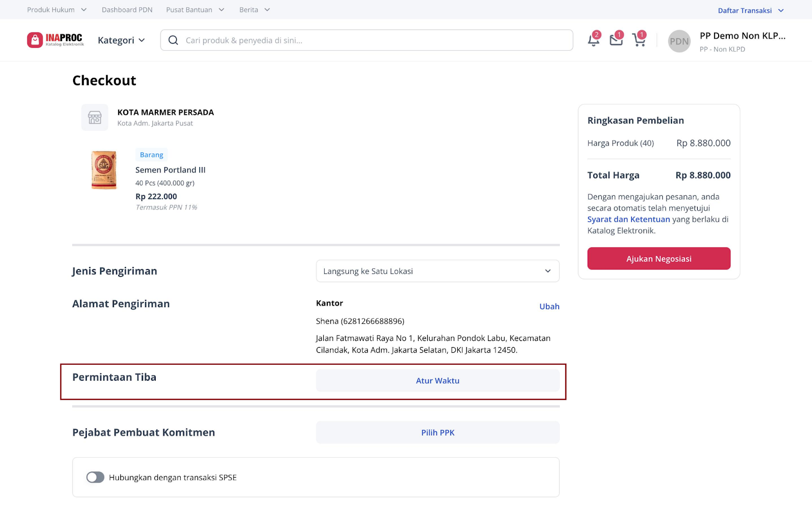This screenshot has height=508, width=812.
Task: Click the PP - Non KLPD role text
Action: (722, 49)
